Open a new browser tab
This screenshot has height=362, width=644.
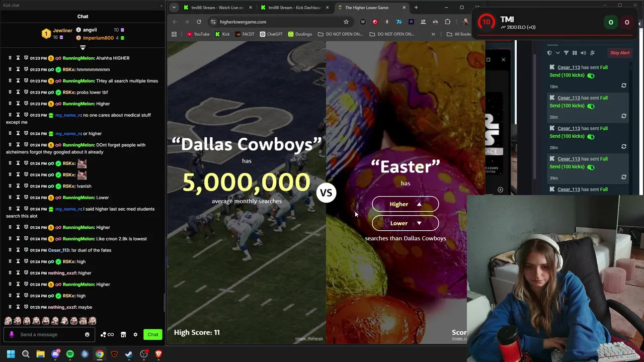[x=416, y=8]
